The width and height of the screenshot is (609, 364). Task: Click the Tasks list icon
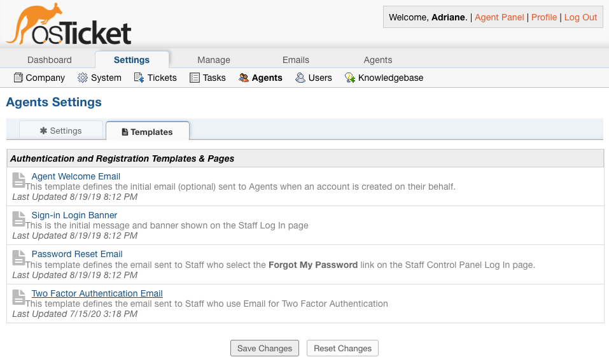194,78
